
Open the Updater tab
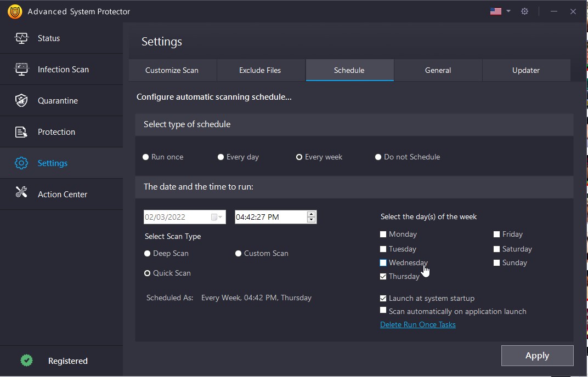pos(525,70)
